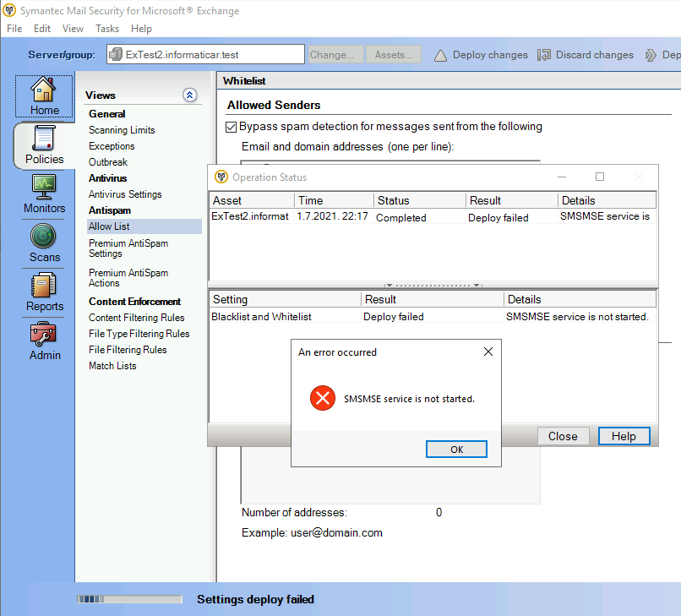This screenshot has height=616, width=681.
Task: Click the Assets... button
Action: [x=394, y=55]
